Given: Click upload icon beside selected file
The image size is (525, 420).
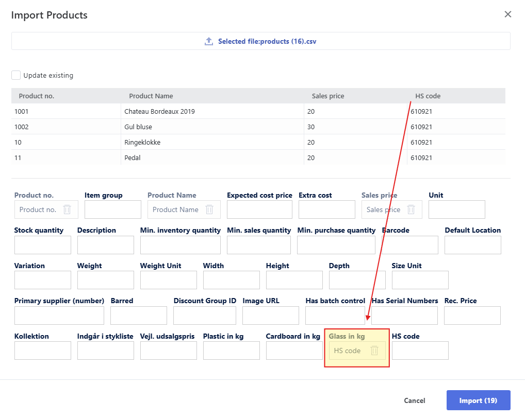Looking at the screenshot, I should click(x=209, y=41).
